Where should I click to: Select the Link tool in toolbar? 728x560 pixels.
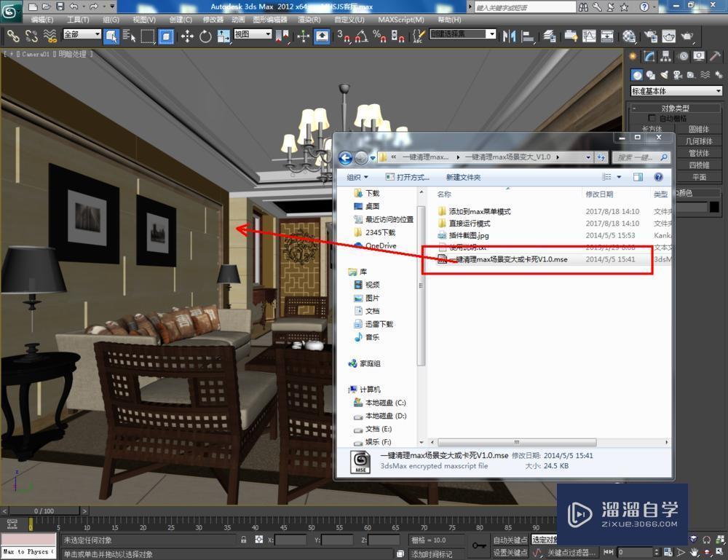(x=12, y=36)
